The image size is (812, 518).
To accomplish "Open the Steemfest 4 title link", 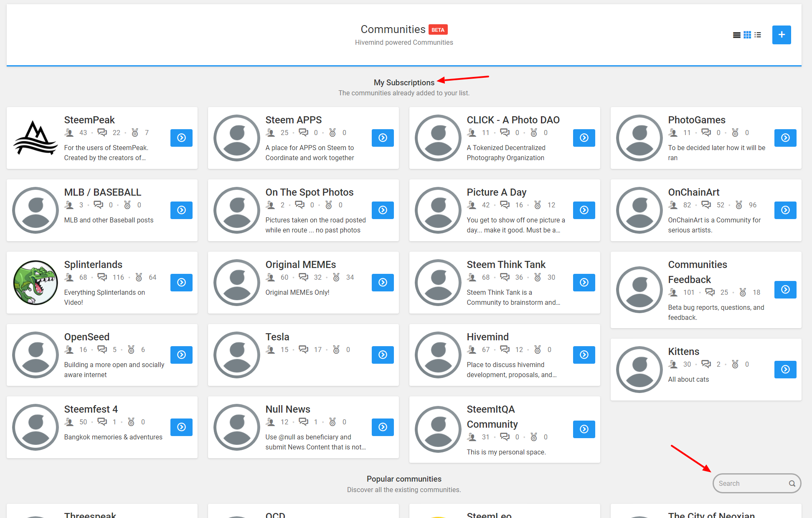I will point(91,409).
